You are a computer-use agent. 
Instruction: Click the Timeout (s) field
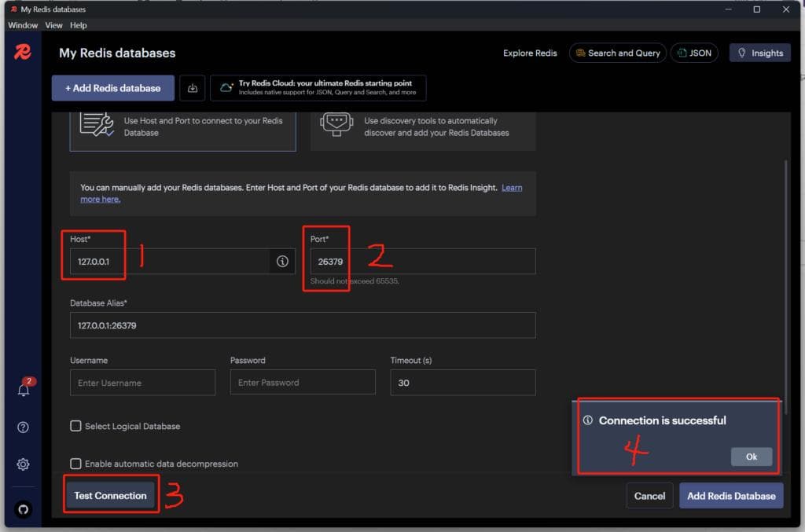click(x=463, y=383)
